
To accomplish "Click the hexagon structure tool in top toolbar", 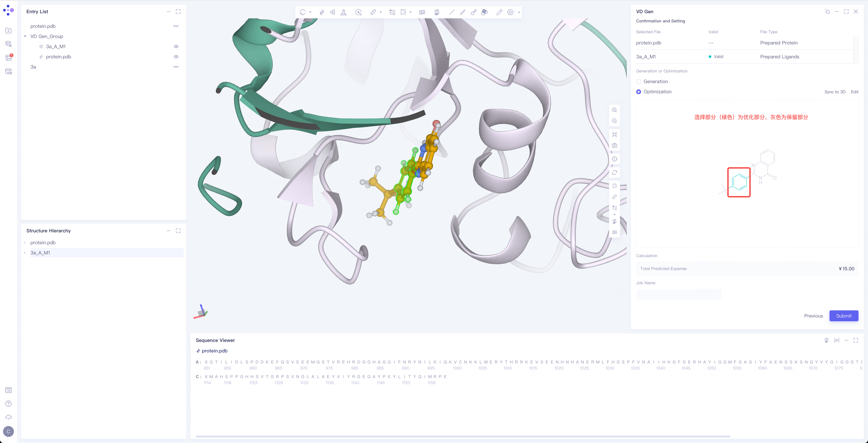I will click(303, 12).
